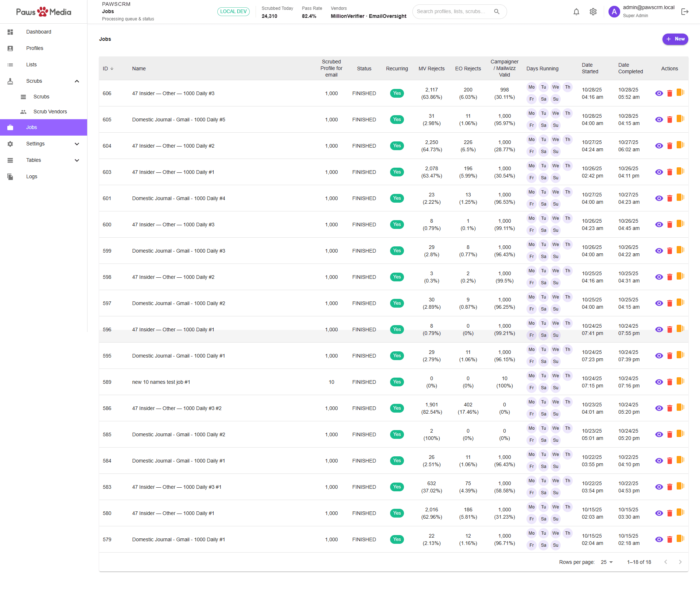Expand the Tables sidebar section
Viewport: 700px width, 589px height.
77,160
